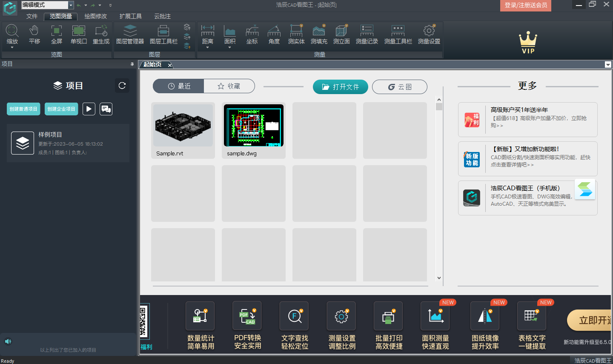
Task: Click the 全屏 fullscreen icon
Action: tap(57, 34)
